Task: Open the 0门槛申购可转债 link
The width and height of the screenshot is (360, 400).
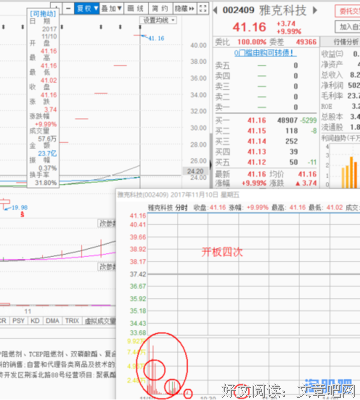Action: point(265,53)
